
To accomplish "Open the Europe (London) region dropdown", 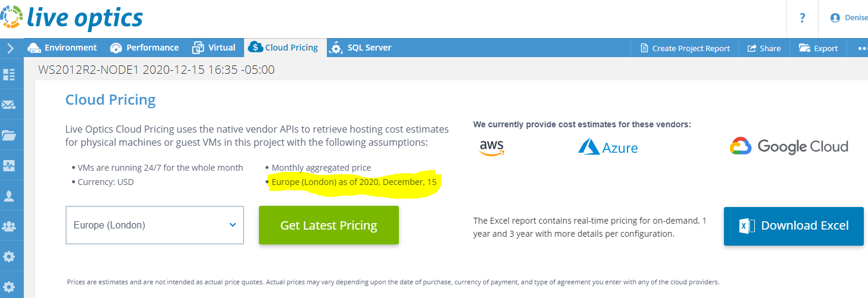I will 155,225.
